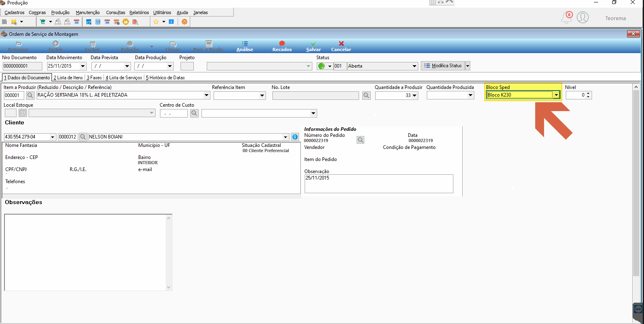Switch to the 3 Fases tab
This screenshot has height=324, width=644.
94,78
